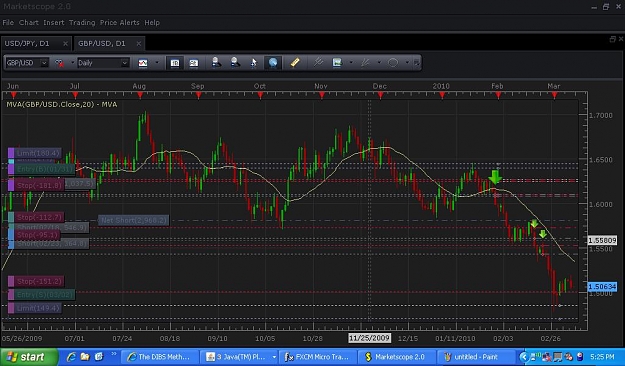The height and width of the screenshot is (366, 625).
Task: Click the Entry(S)(03/02) order label
Action: coord(41,295)
